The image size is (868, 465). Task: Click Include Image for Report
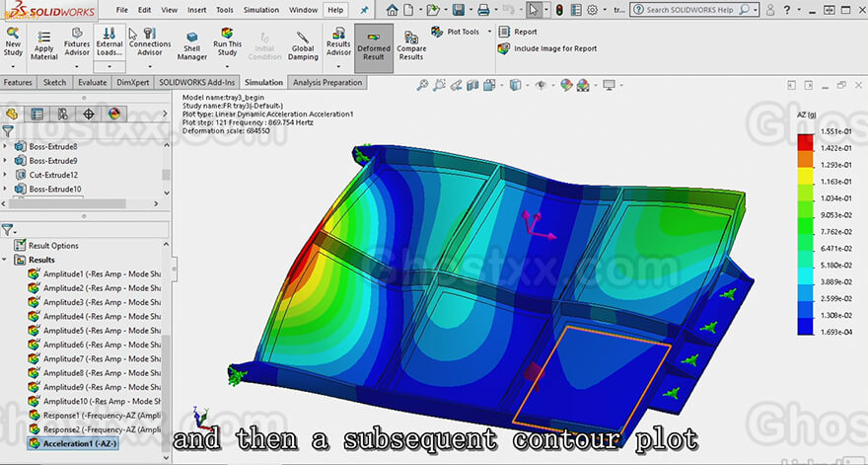click(x=547, y=48)
